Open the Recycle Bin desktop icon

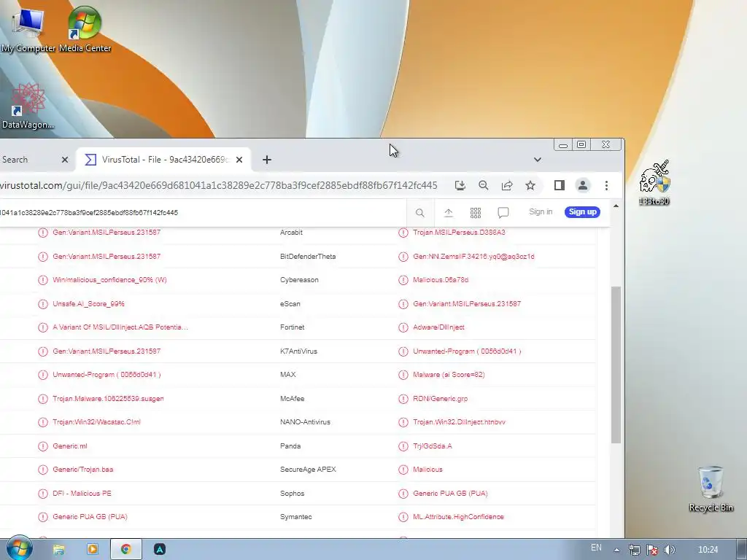[x=711, y=489]
